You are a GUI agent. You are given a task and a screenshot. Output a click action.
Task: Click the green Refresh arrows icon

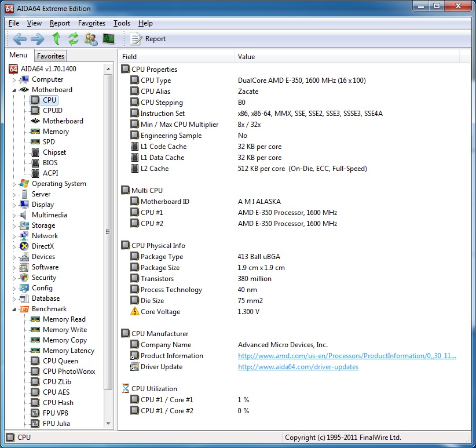[x=73, y=39]
